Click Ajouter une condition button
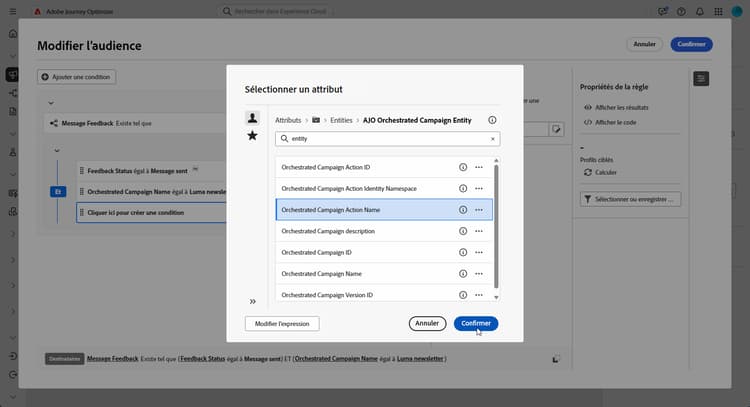This screenshot has height=407, width=750. 77,77
